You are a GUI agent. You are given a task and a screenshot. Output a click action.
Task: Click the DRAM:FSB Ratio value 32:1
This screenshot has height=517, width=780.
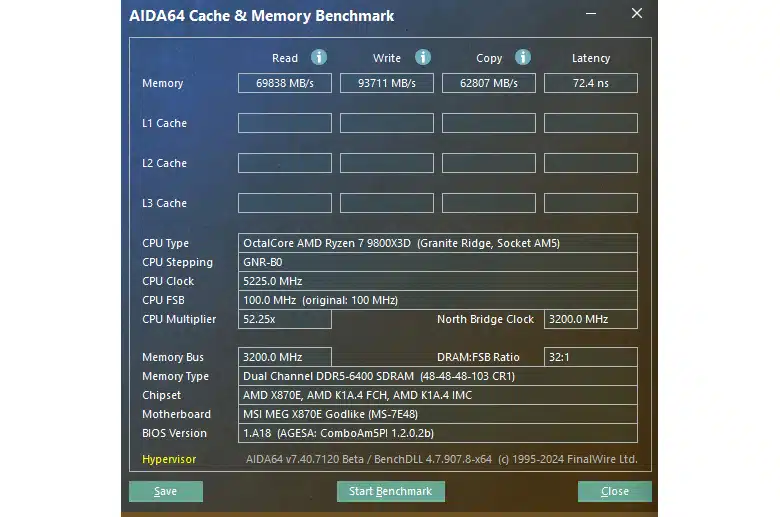pos(590,357)
